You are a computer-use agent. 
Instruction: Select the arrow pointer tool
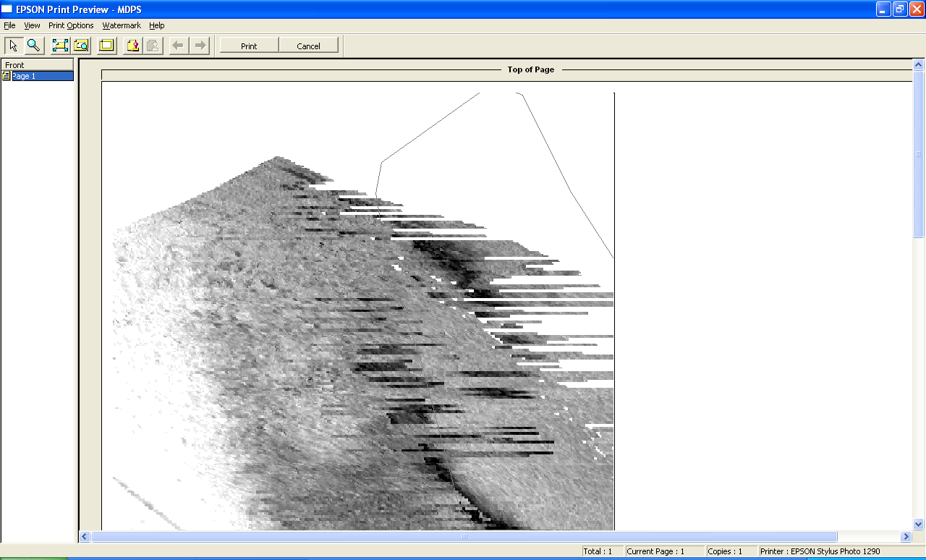[x=13, y=46]
